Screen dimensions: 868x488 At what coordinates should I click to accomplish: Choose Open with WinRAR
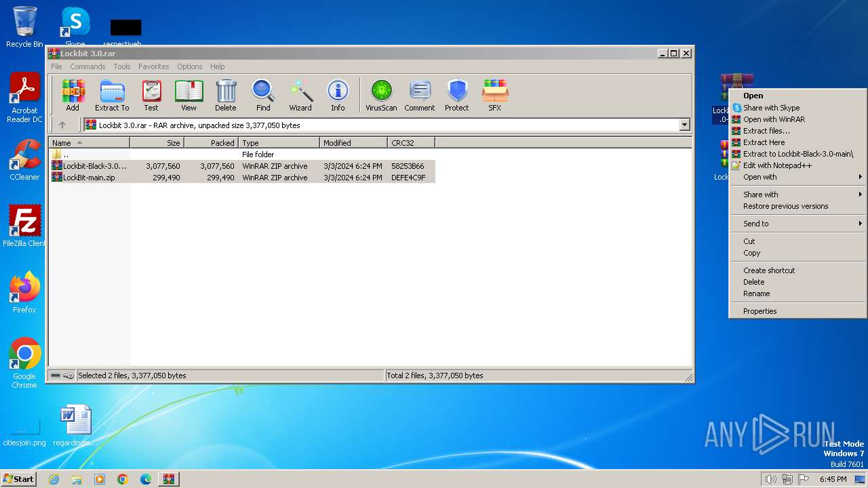[x=797, y=119]
